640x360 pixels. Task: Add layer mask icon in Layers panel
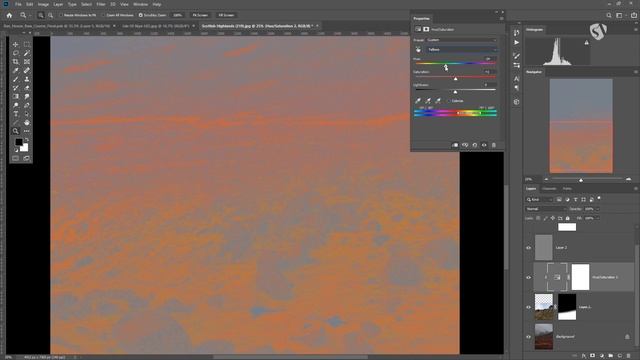click(593, 356)
